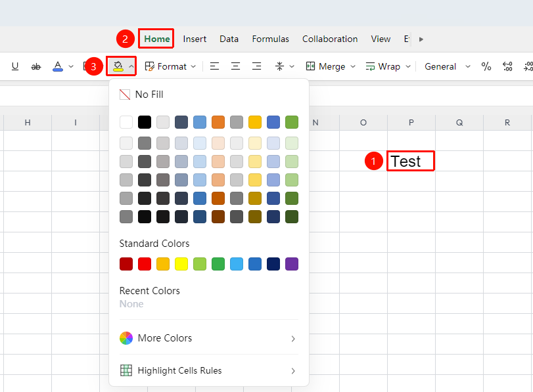The image size is (533, 392).
Task: Align cell text to the left
Action: coord(214,66)
